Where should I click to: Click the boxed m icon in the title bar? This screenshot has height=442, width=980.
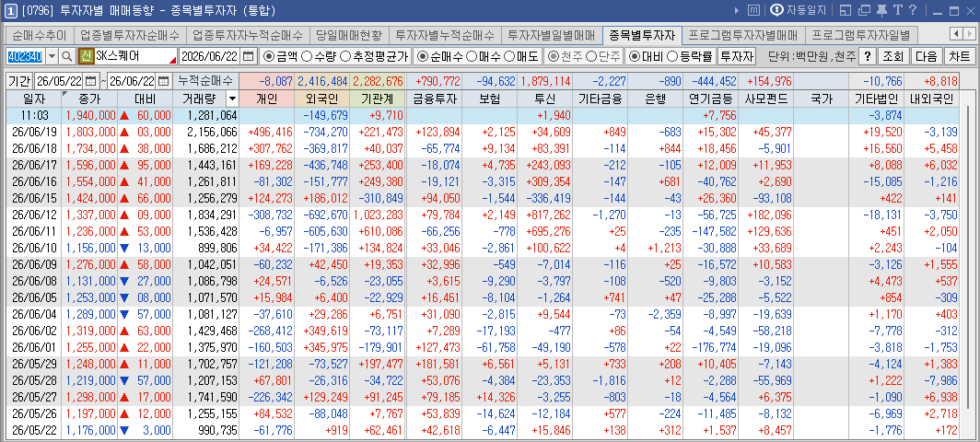[x=753, y=11]
